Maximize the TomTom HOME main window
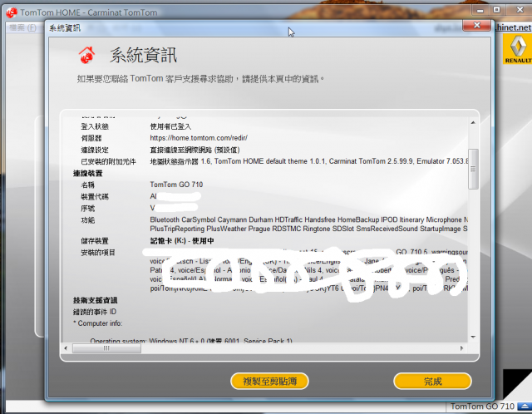The image size is (532, 414). pos(496,10)
